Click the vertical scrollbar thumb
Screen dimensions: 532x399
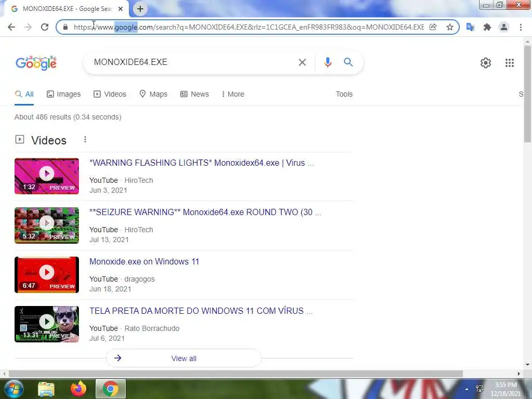click(528, 94)
